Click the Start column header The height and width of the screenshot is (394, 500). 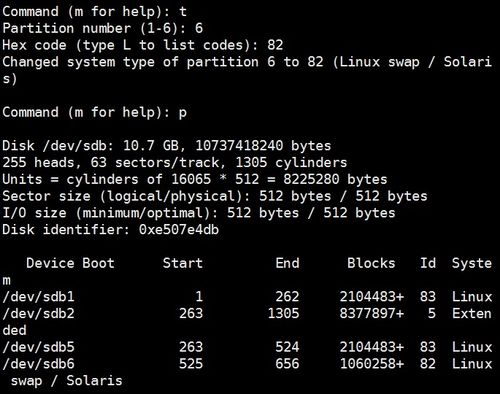point(183,263)
